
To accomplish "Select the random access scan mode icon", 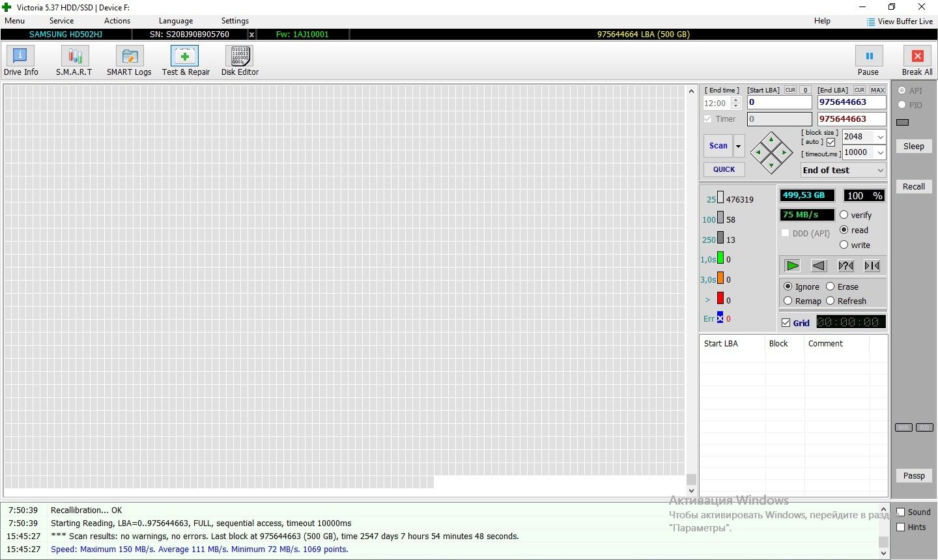I will click(x=846, y=266).
